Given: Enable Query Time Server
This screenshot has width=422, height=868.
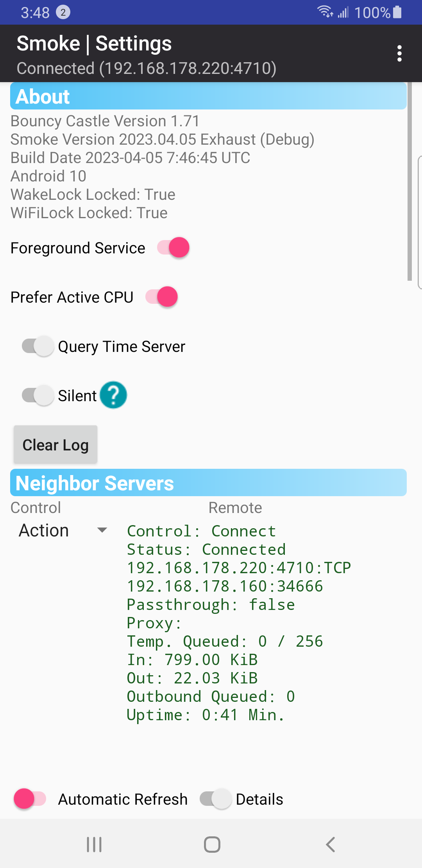Looking at the screenshot, I should (37, 346).
